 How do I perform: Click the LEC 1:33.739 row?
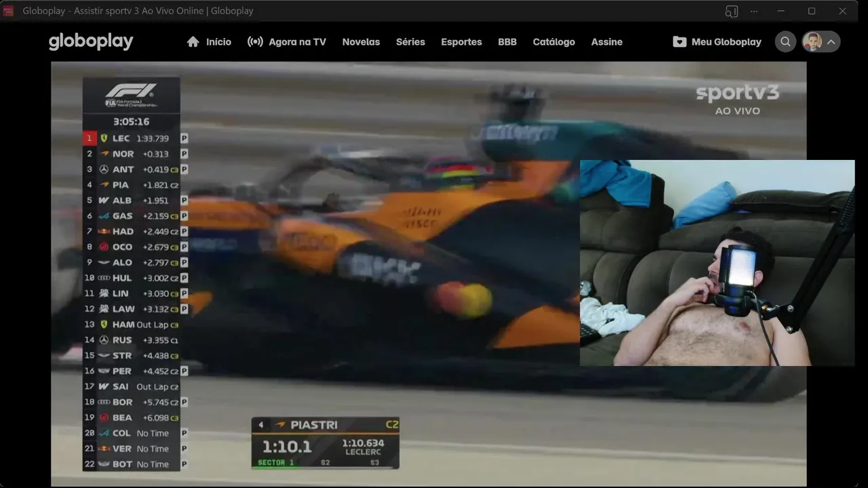pyautogui.click(x=135, y=138)
